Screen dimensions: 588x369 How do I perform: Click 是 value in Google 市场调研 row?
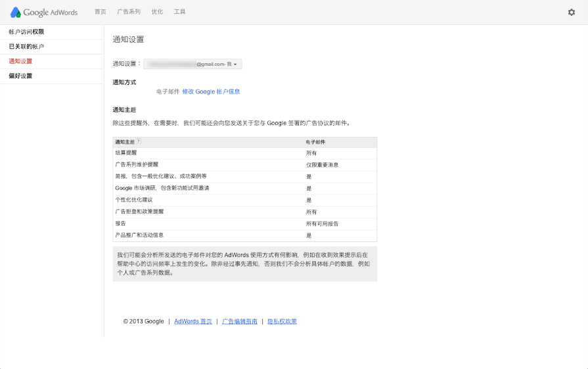pyautogui.click(x=309, y=188)
